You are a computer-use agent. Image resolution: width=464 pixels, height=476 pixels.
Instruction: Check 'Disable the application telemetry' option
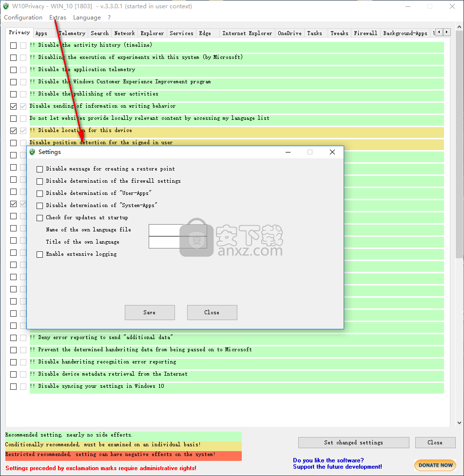[x=13, y=70]
